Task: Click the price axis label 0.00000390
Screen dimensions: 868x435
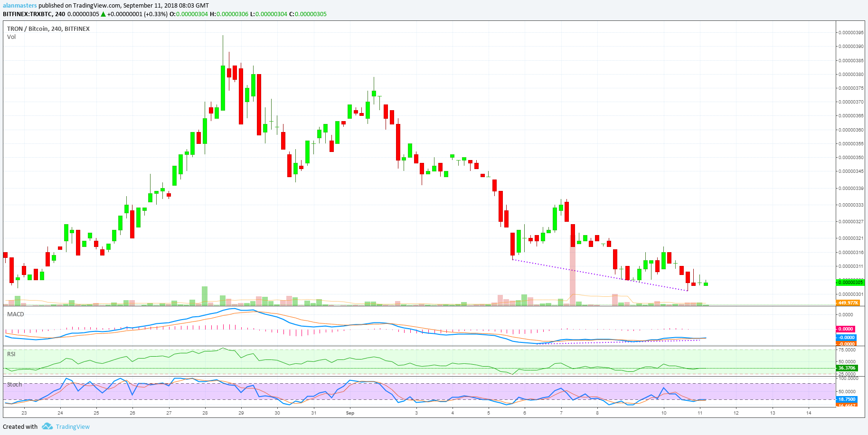Action: point(851,47)
